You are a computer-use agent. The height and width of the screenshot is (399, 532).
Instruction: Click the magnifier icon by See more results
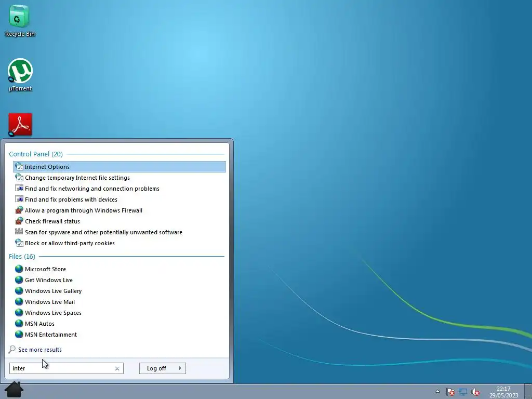[x=12, y=350]
